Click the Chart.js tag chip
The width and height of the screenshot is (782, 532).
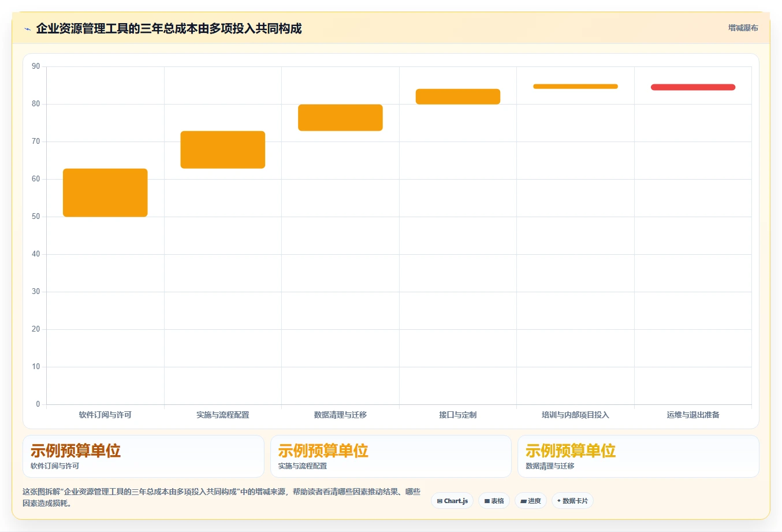[x=452, y=501]
